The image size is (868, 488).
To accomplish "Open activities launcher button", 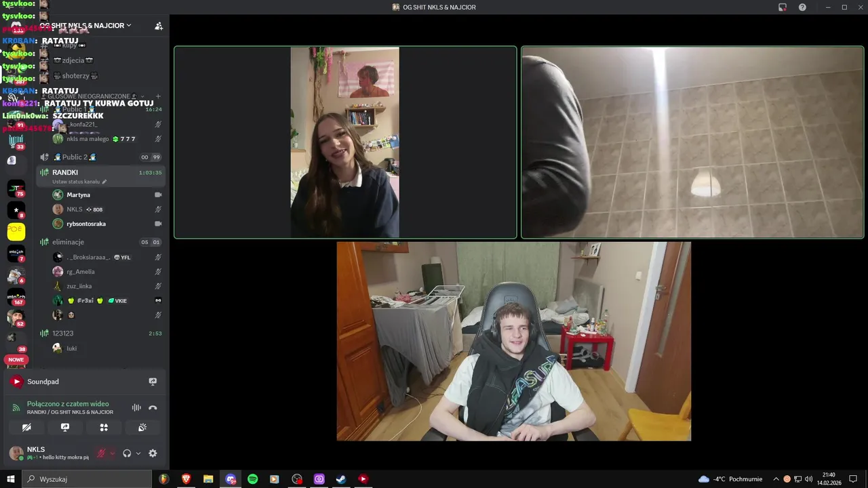I will coord(104,428).
